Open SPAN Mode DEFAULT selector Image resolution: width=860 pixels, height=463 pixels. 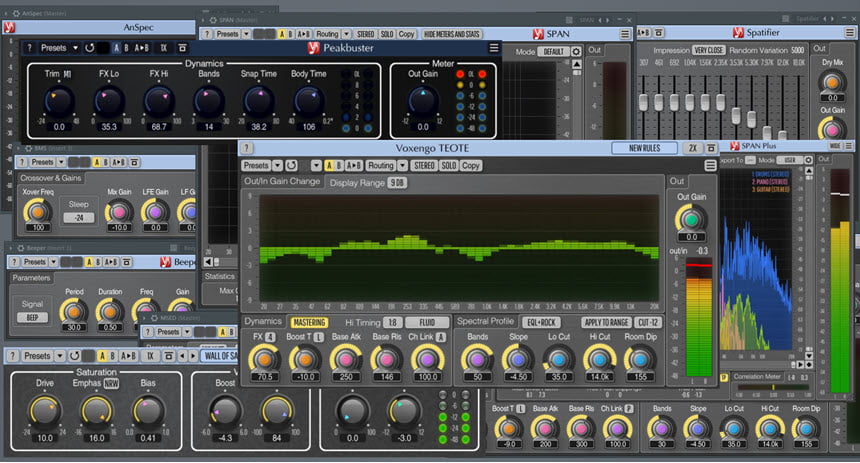pyautogui.click(x=553, y=52)
